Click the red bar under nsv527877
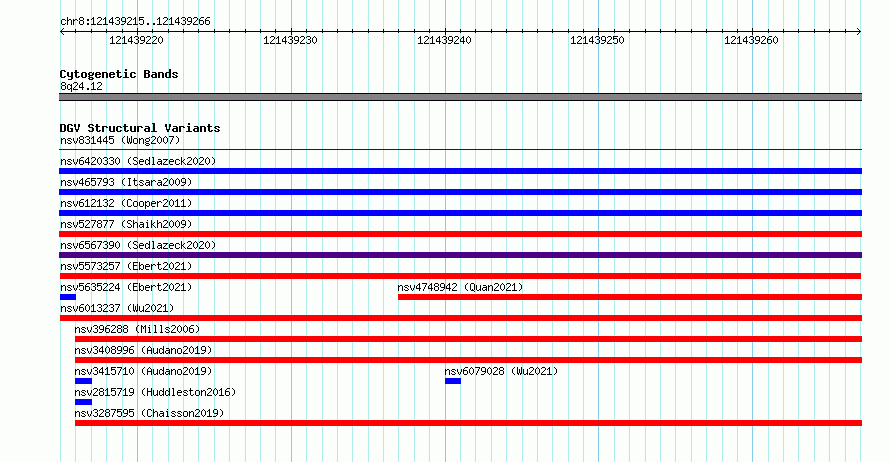 click(460, 234)
